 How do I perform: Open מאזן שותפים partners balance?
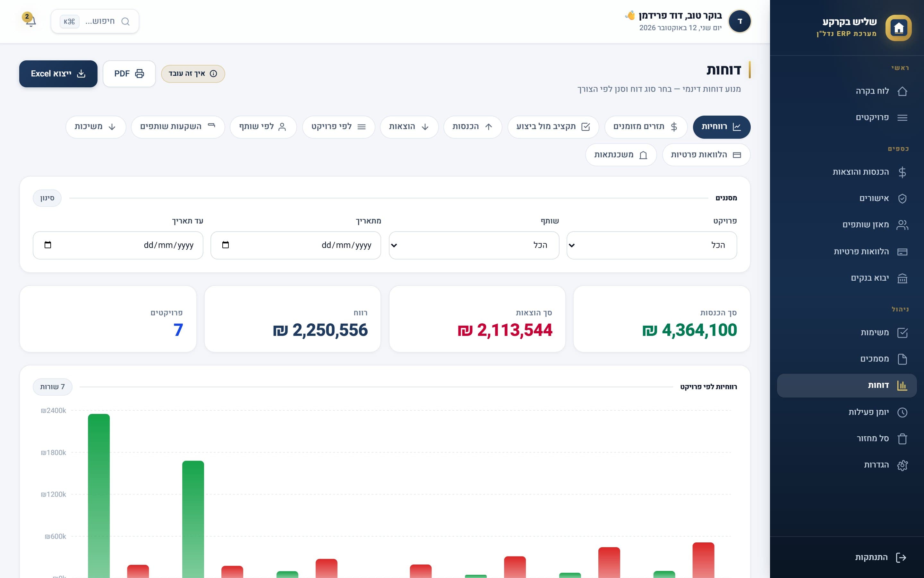coord(847,225)
